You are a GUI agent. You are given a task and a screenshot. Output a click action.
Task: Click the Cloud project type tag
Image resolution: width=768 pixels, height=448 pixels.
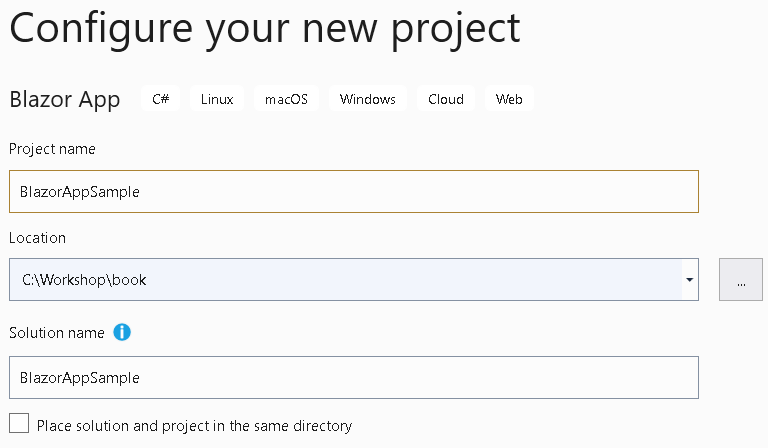pos(446,99)
